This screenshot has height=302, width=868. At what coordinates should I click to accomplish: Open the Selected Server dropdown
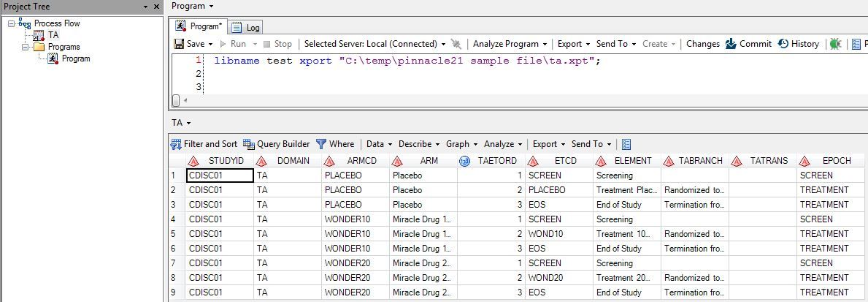coord(375,44)
